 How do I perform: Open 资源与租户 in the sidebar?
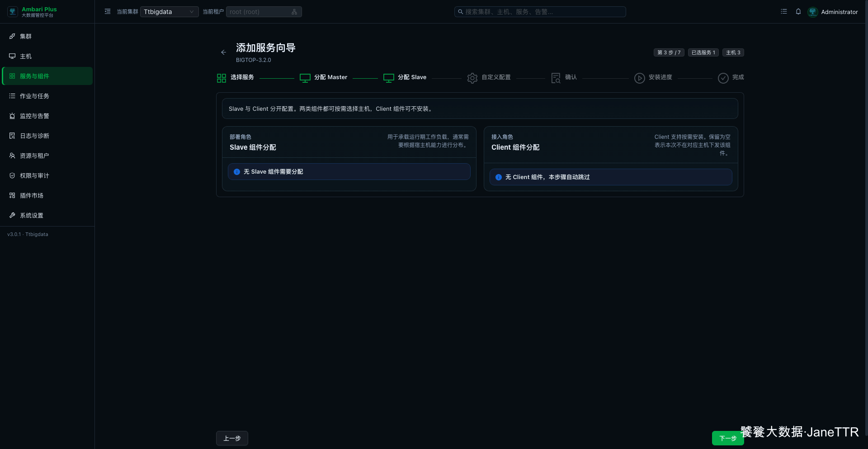(47, 156)
